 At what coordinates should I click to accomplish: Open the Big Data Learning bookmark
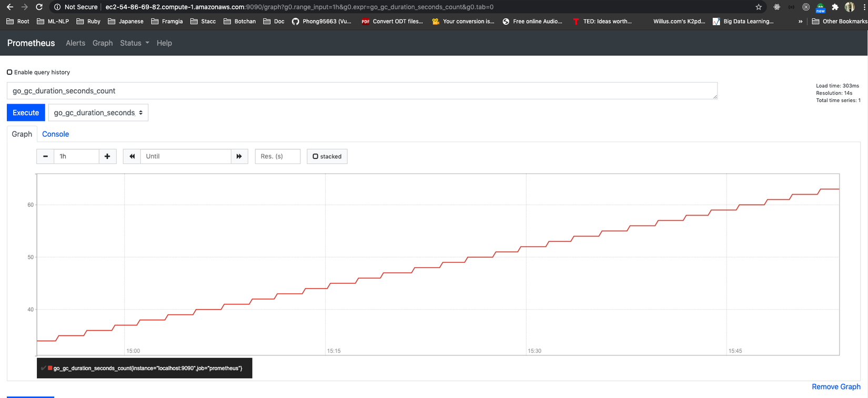[743, 22]
